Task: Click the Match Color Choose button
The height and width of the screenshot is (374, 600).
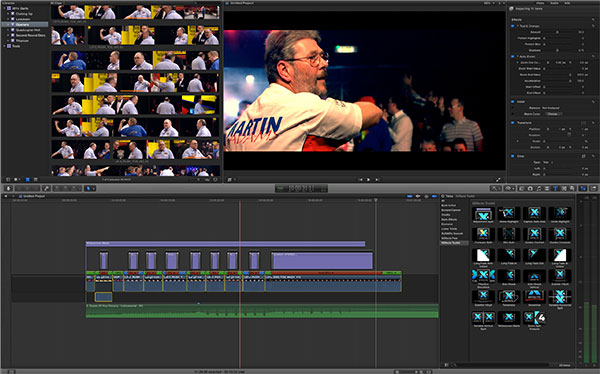Action: coord(554,114)
